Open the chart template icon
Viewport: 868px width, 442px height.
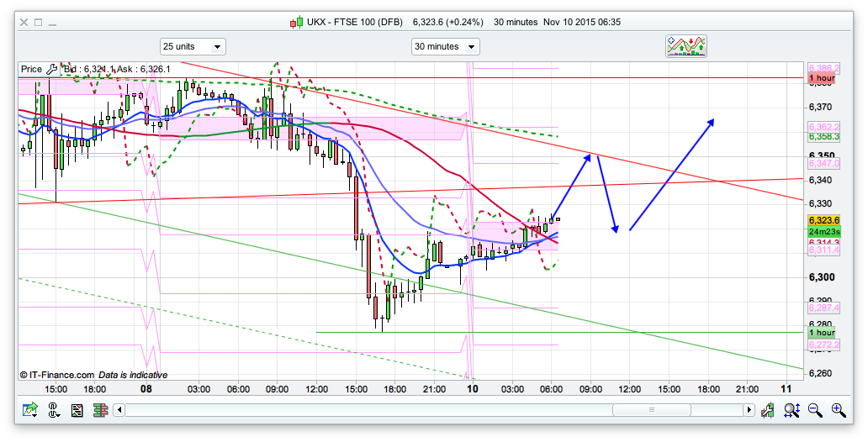77,410
